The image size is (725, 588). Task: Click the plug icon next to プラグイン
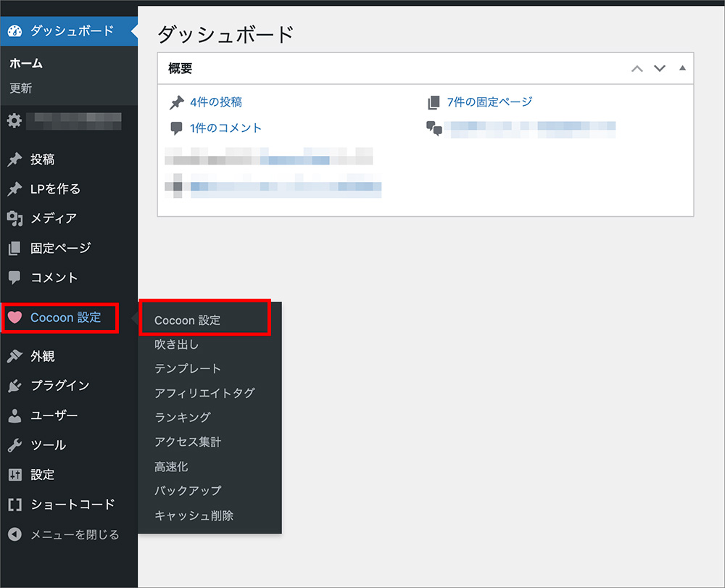click(14, 386)
